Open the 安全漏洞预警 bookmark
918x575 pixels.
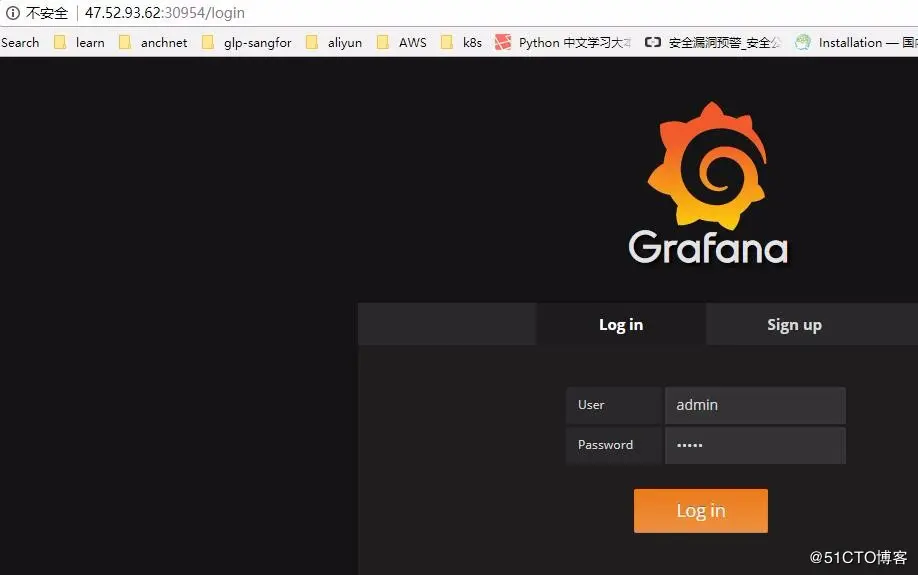point(713,42)
